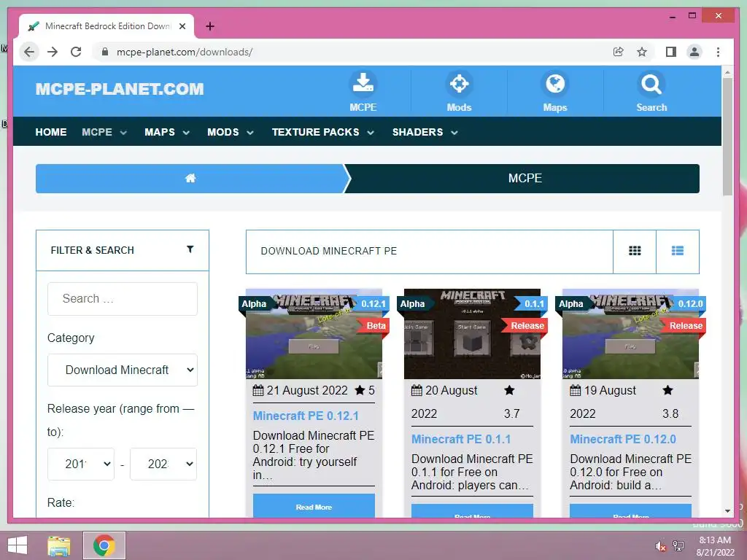View site info padlock icon
The image size is (747, 560).
coord(105,52)
